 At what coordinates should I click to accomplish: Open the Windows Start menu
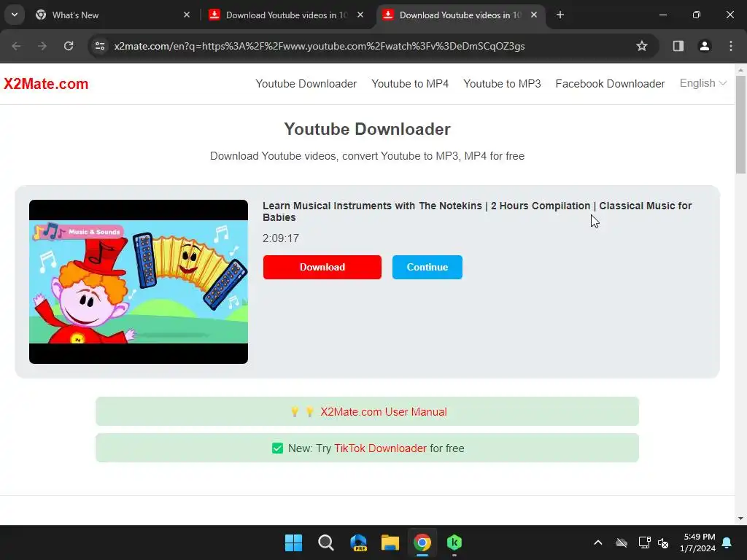tap(293, 542)
